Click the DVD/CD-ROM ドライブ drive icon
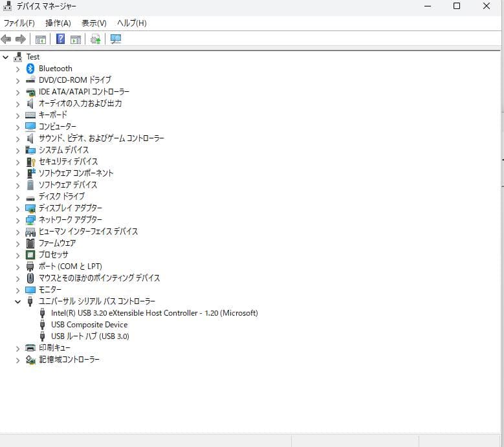 [30, 80]
